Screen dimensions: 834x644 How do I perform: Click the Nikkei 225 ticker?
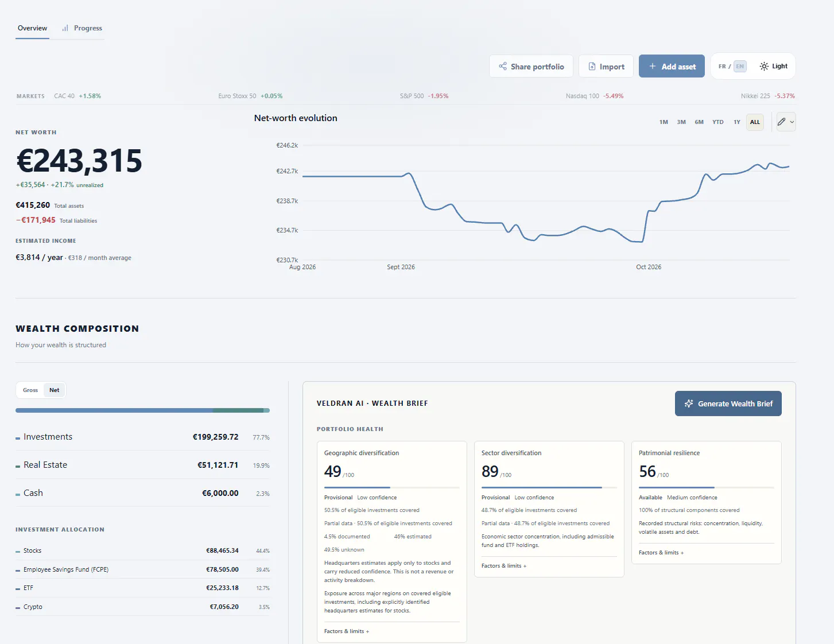click(x=768, y=96)
